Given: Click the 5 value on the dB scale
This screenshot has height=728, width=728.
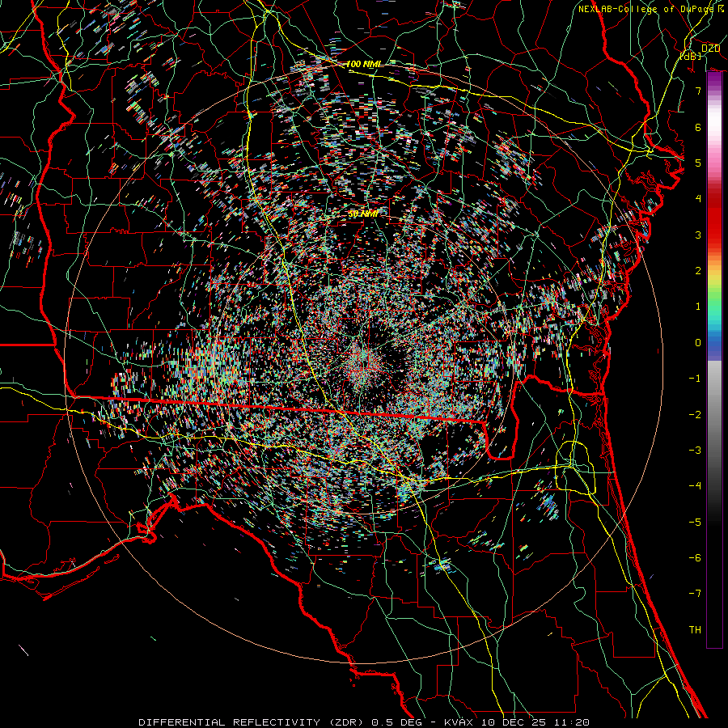Looking at the screenshot, I should [x=698, y=163].
